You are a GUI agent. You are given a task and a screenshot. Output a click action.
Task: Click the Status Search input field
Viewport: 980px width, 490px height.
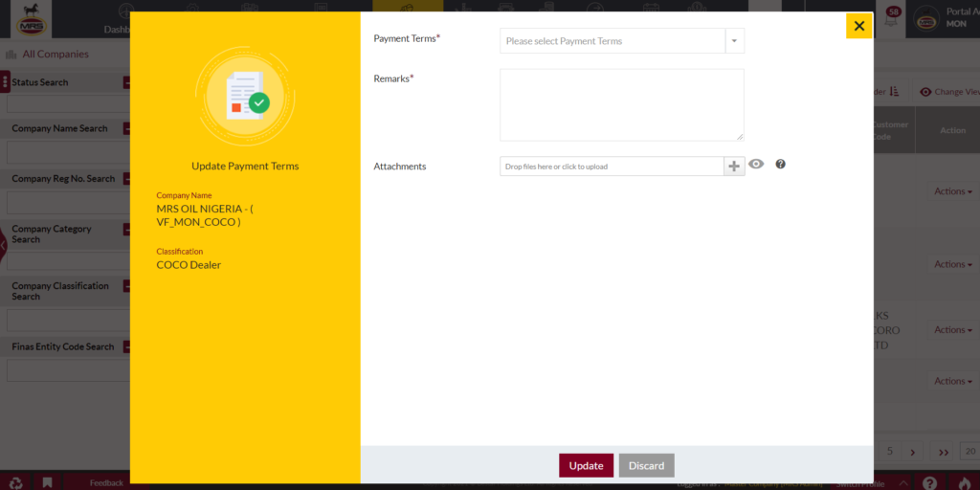(x=68, y=104)
